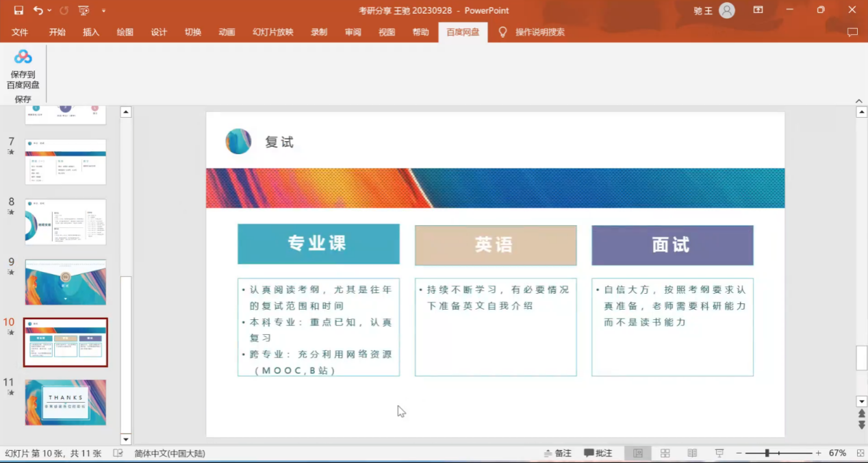This screenshot has height=463, width=868.
Task: Select slide 11 THANKS thumbnail
Action: [66, 403]
